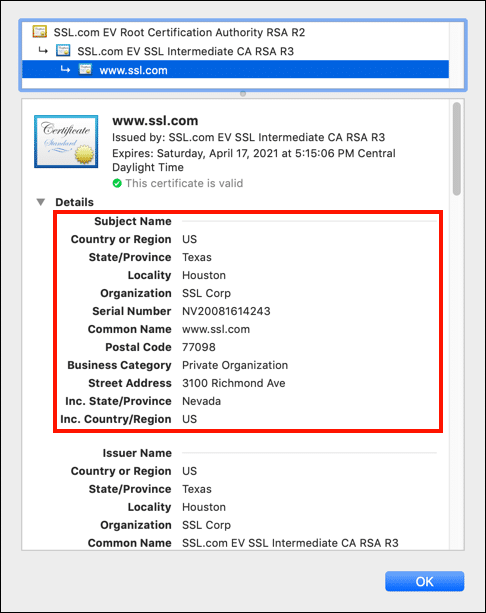Click Business Category value 'Private Organization'
This screenshot has height=613, width=486.
click(x=235, y=365)
